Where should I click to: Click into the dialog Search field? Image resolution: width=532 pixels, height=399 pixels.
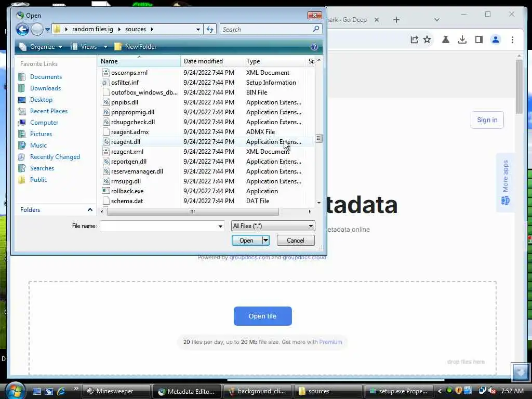coord(267,30)
